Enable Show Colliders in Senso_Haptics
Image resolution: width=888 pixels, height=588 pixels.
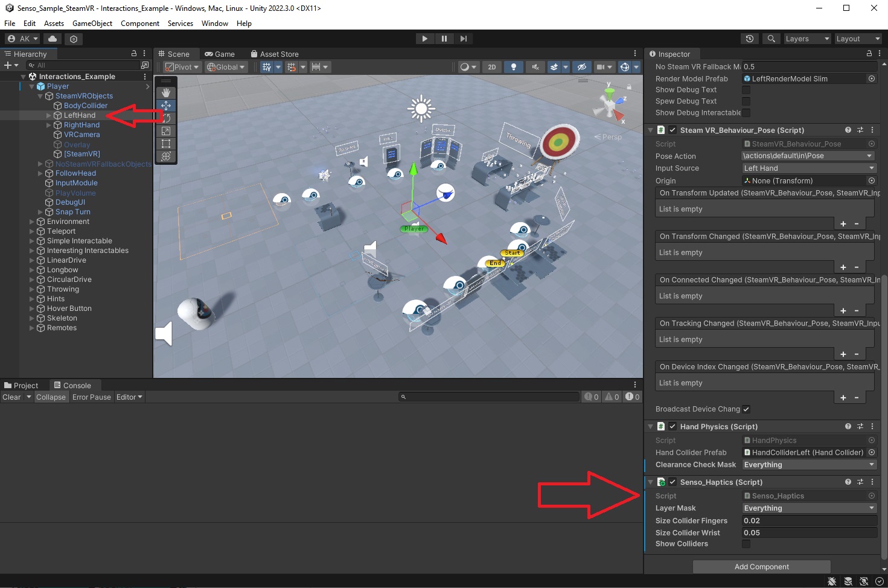(x=746, y=543)
